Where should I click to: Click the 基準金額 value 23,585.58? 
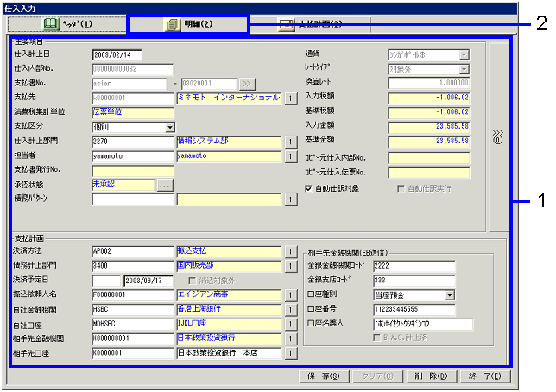click(452, 141)
